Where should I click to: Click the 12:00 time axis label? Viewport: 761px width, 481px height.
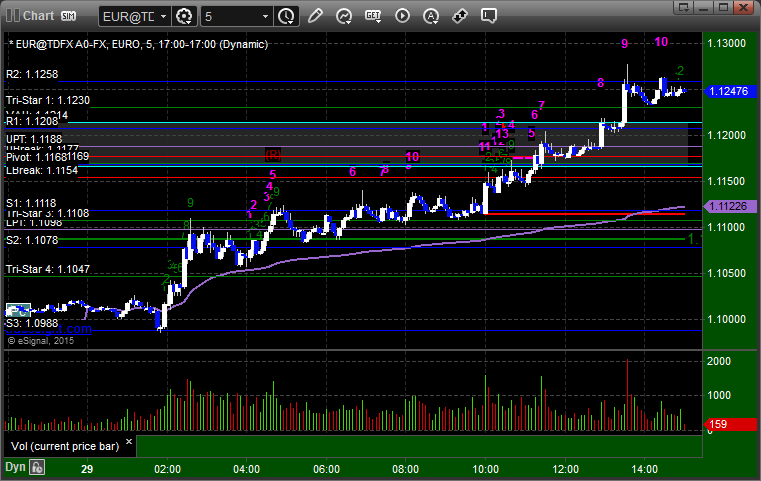click(565, 469)
